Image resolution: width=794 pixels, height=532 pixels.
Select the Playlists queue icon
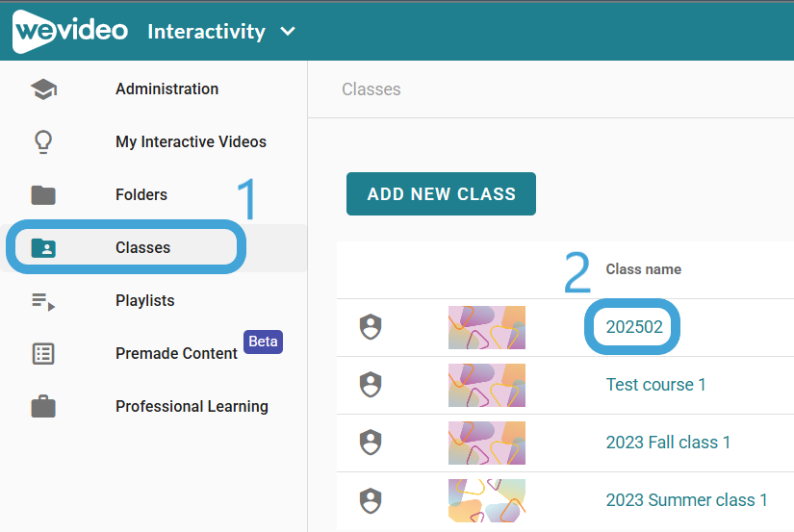43,301
